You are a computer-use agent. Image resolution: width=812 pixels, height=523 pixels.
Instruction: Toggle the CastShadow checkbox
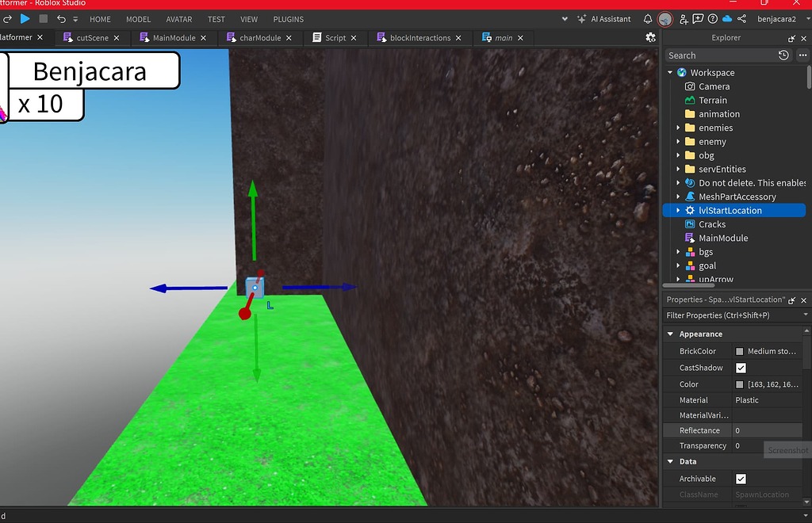(x=741, y=368)
